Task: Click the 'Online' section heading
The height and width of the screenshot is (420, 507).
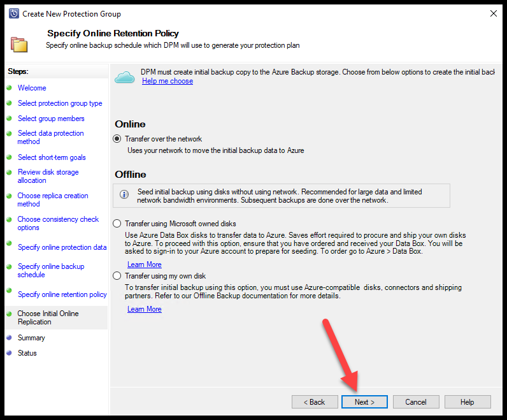Action: pos(130,124)
